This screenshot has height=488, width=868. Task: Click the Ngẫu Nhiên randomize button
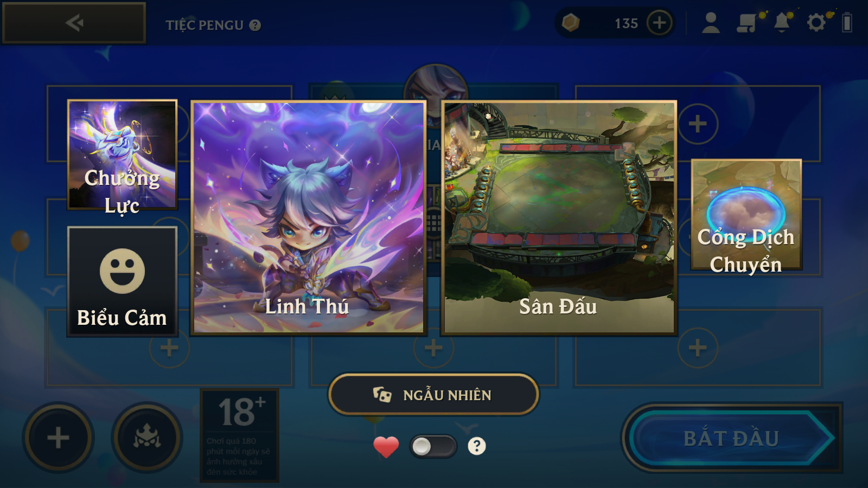point(433,395)
